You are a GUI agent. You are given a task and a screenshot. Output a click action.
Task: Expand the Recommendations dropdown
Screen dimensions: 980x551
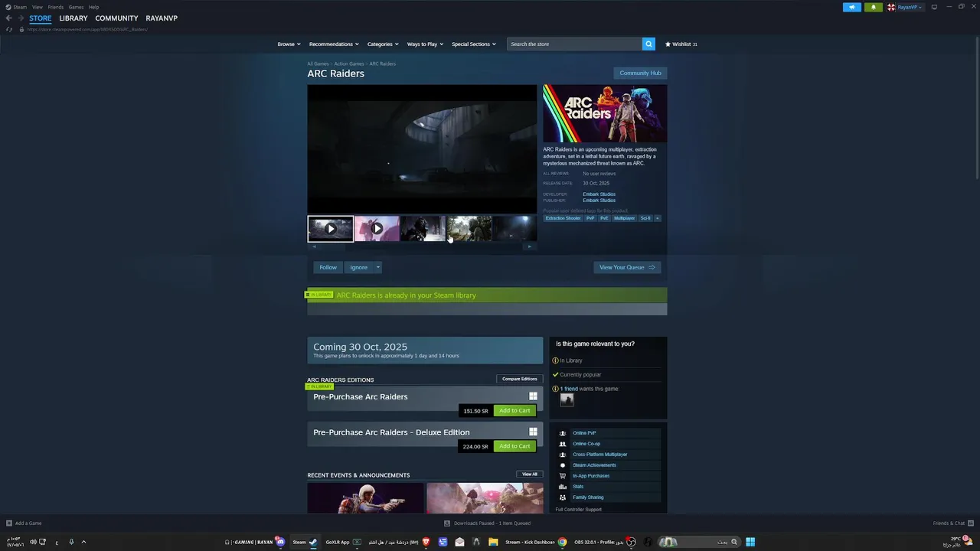pos(334,44)
